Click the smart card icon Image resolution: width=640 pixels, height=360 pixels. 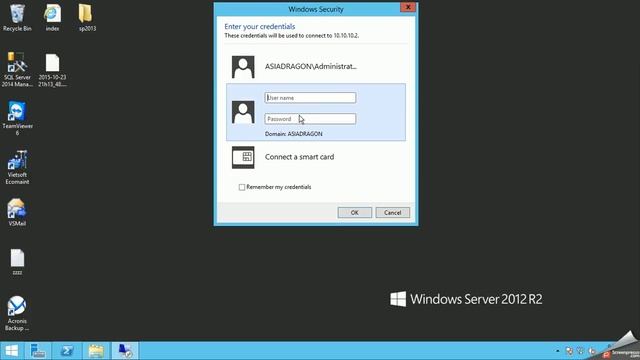click(243, 157)
